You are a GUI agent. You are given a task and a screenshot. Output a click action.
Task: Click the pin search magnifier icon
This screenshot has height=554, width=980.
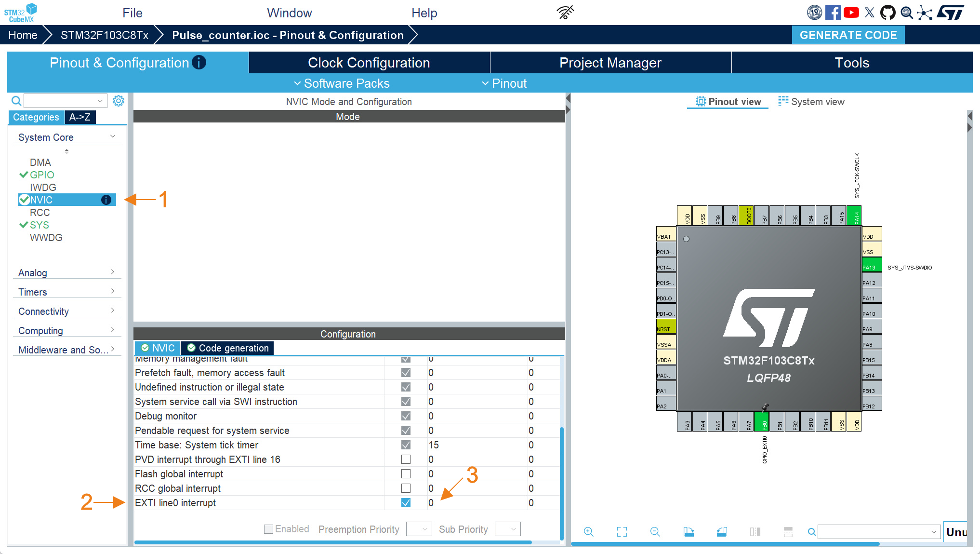812,532
